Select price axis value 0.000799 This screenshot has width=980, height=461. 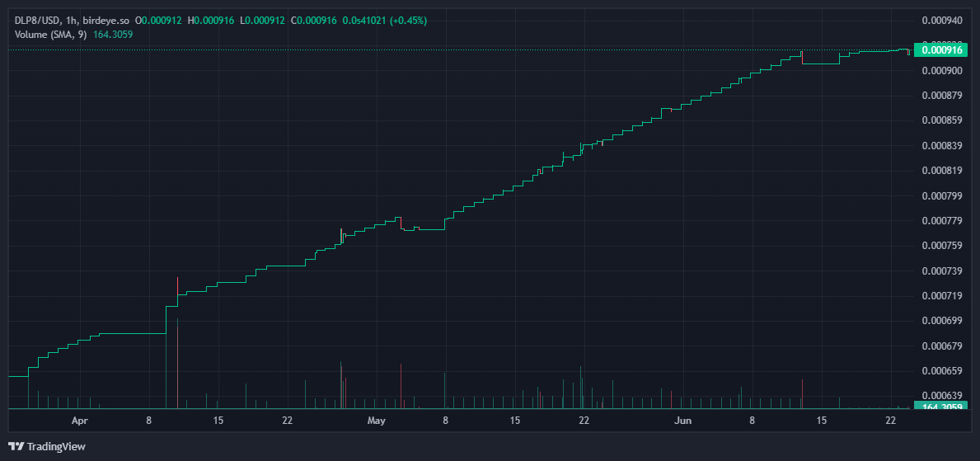942,195
